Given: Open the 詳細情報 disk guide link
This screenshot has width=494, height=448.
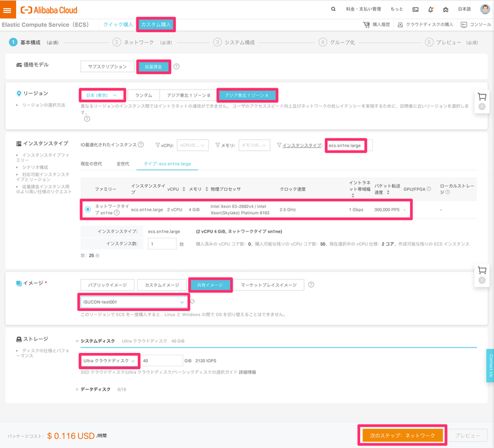Looking at the screenshot, I should click(x=248, y=372).
